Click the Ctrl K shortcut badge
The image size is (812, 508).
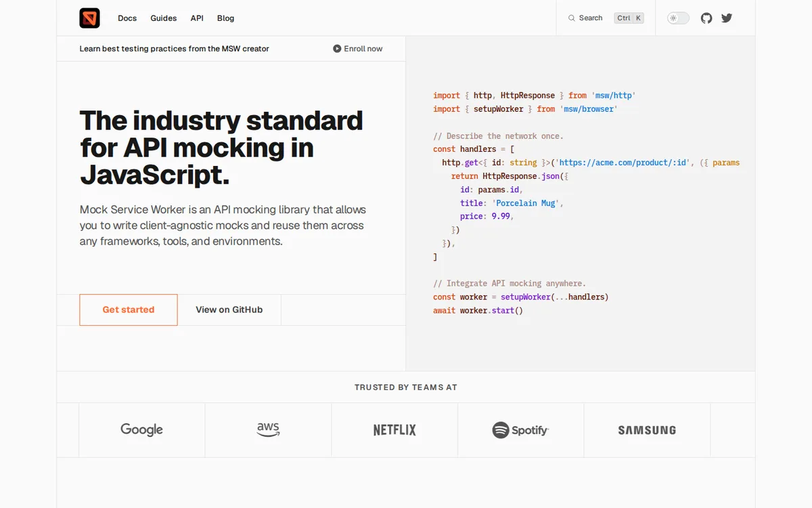(629, 18)
